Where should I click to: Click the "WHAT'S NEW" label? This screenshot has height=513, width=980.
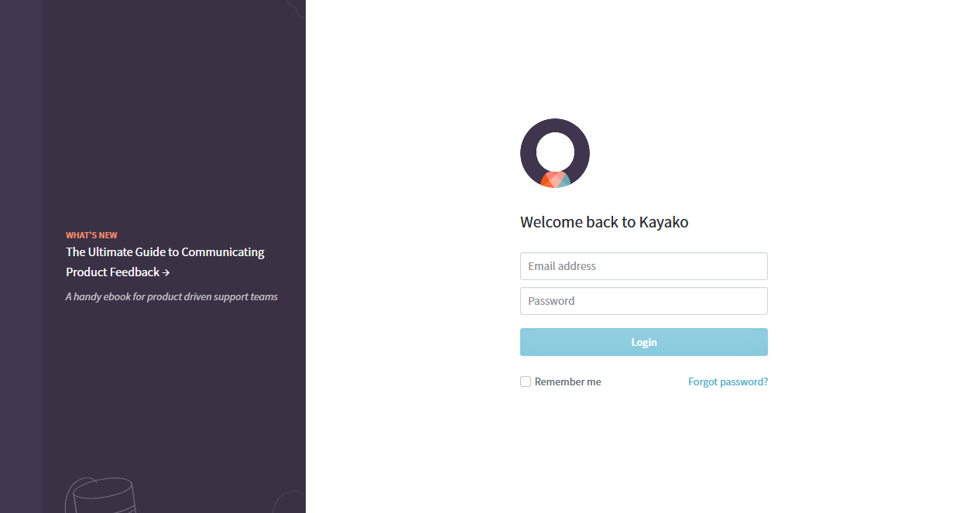(91, 235)
